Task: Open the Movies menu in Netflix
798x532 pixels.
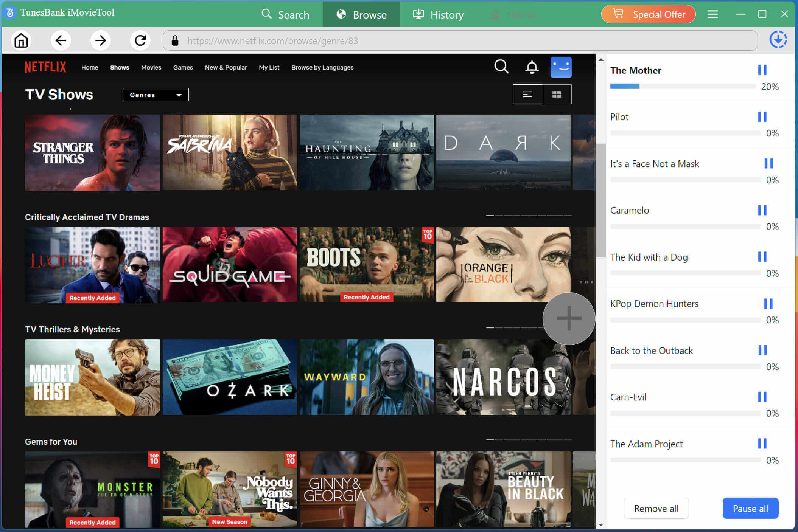Action: [x=151, y=67]
